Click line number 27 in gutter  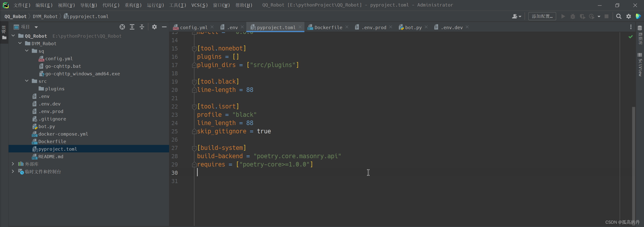175,148
